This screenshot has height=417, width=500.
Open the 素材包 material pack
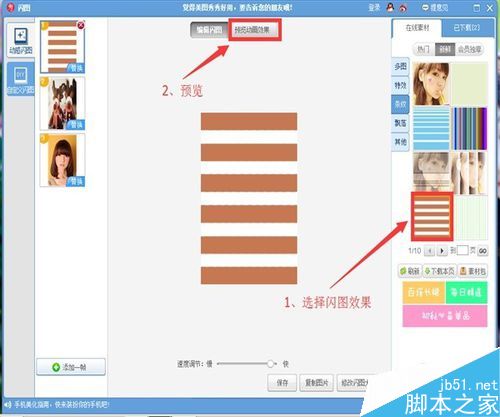pos(473,271)
